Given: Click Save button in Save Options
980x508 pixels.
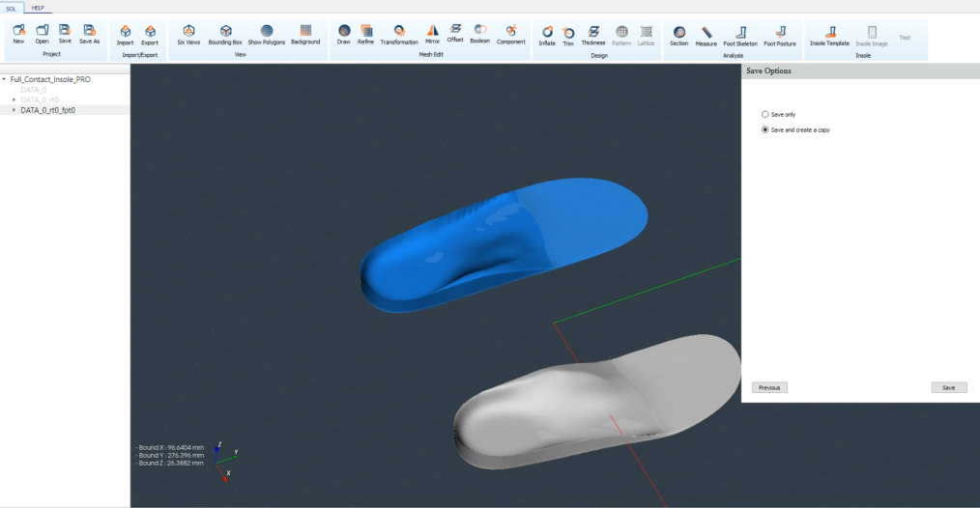Looking at the screenshot, I should click(x=948, y=387).
